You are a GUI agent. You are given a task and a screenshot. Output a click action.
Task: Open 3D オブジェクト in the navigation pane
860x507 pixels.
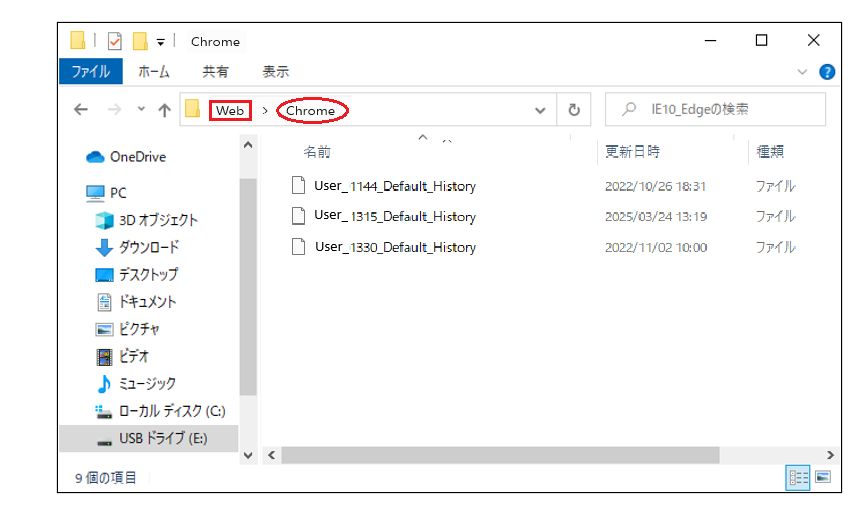[x=146, y=220]
